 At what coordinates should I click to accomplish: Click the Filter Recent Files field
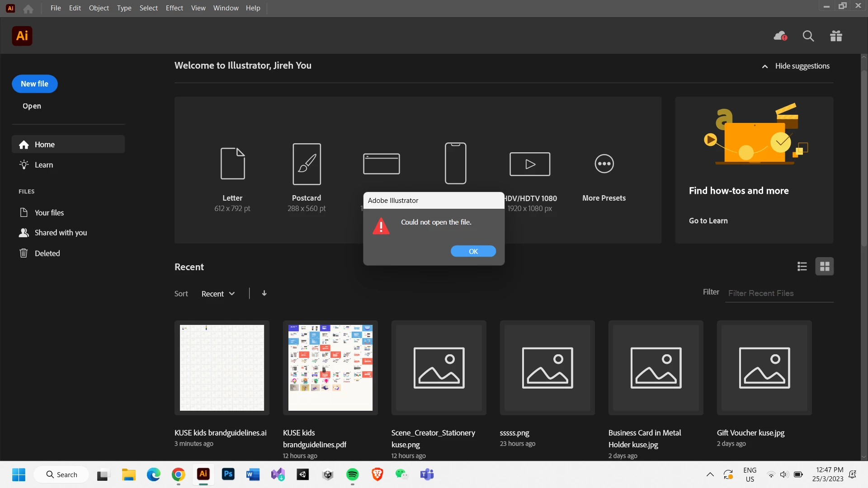click(778, 293)
